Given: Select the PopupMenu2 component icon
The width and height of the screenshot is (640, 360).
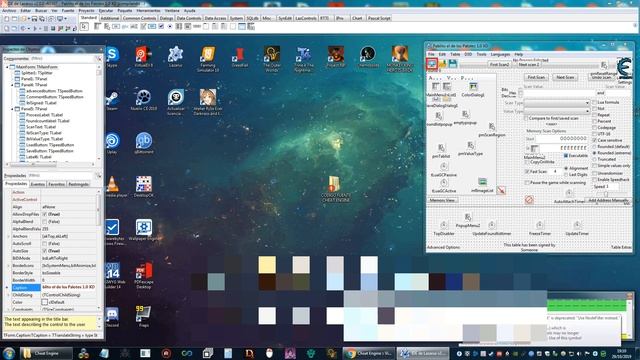Looking at the screenshot, I should [468, 217].
